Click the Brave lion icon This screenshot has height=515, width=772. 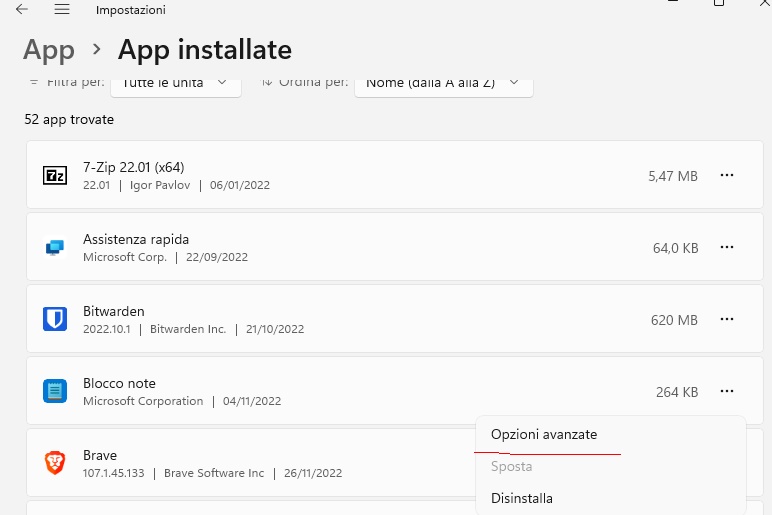(x=55, y=463)
